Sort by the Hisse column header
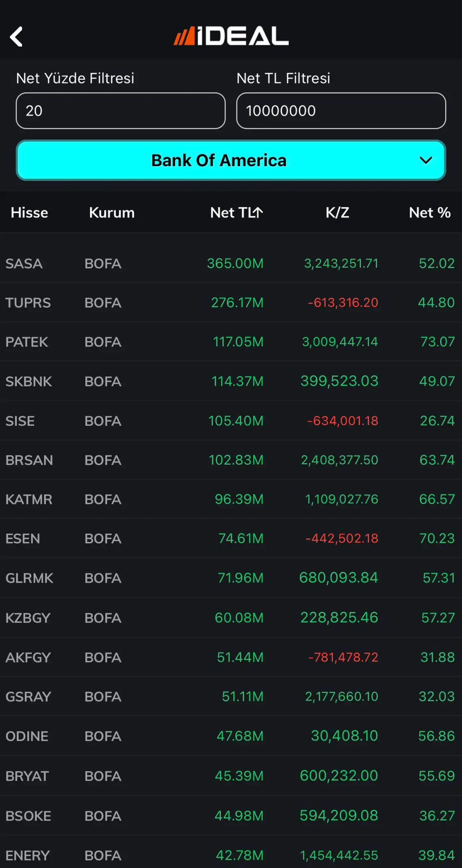Image resolution: width=462 pixels, height=868 pixels. tap(29, 213)
